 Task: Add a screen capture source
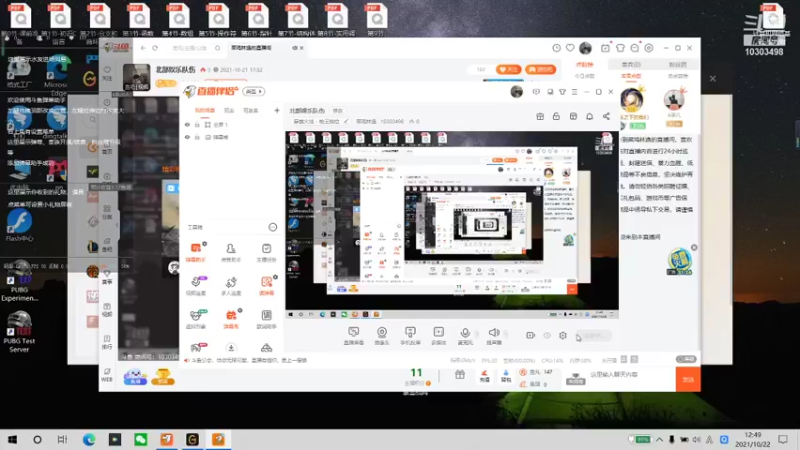354,335
